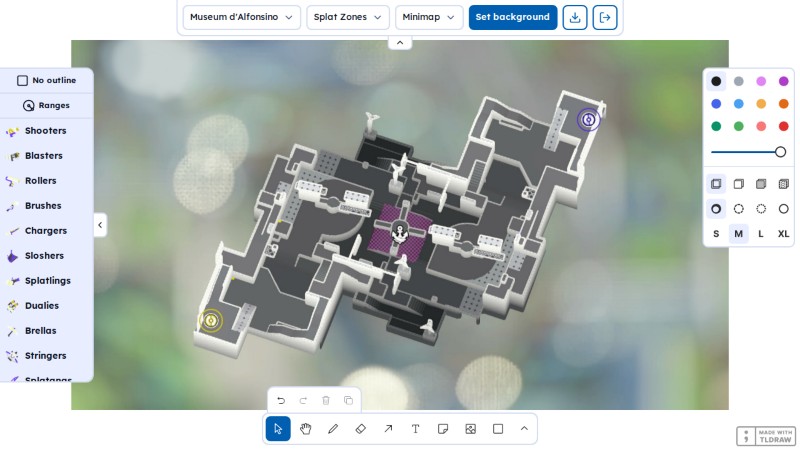The image size is (800, 450).
Task: Select the orange color swatch
Action: (784, 104)
